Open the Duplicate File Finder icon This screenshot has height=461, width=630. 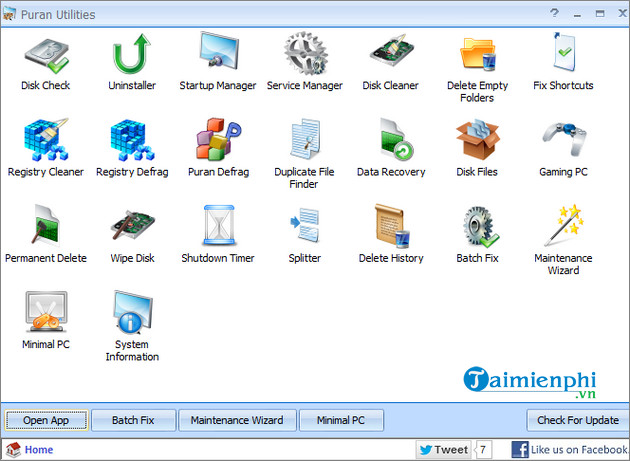(305, 139)
